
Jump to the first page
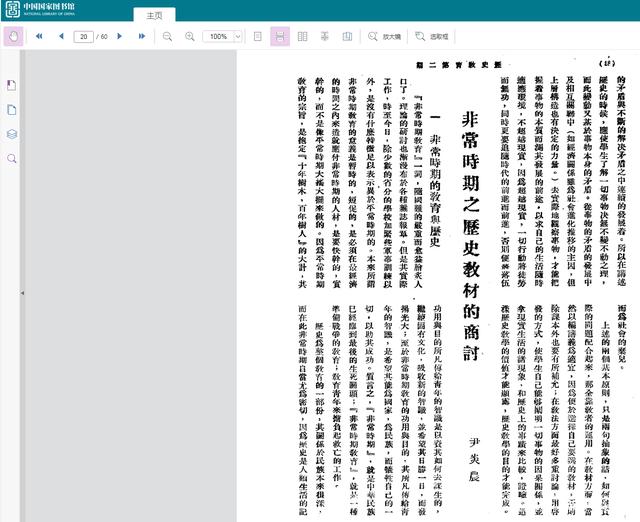click(38, 37)
